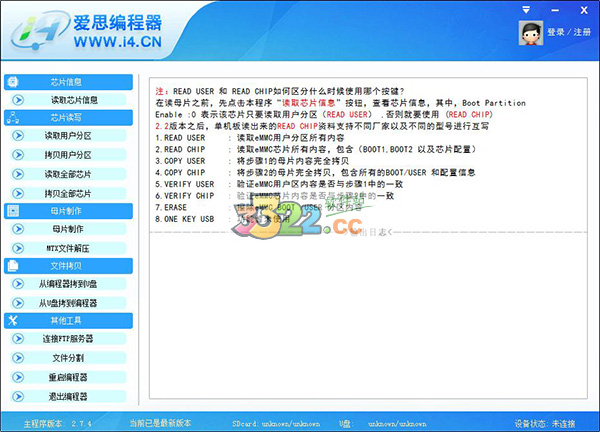The image size is (600, 432).
Task: Click the network icon in 芯片读写 header
Action: point(13,117)
